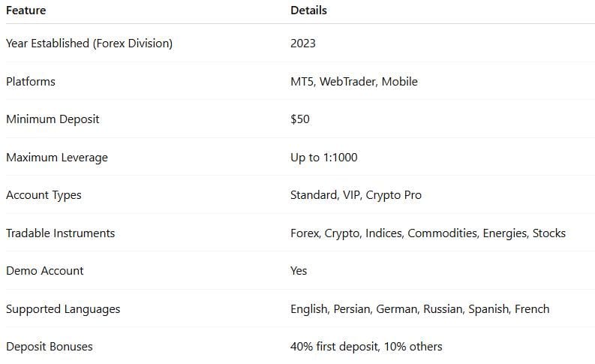Click the "Minimum Deposit" label

point(53,119)
